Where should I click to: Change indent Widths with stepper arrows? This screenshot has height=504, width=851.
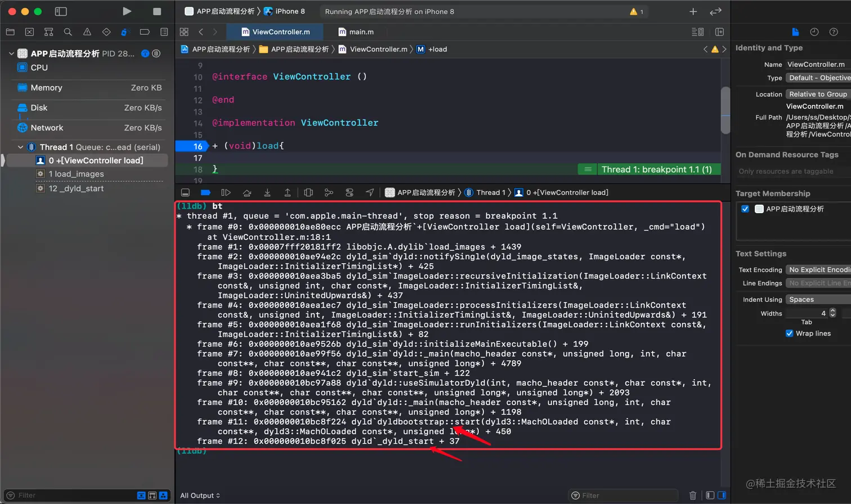point(832,313)
